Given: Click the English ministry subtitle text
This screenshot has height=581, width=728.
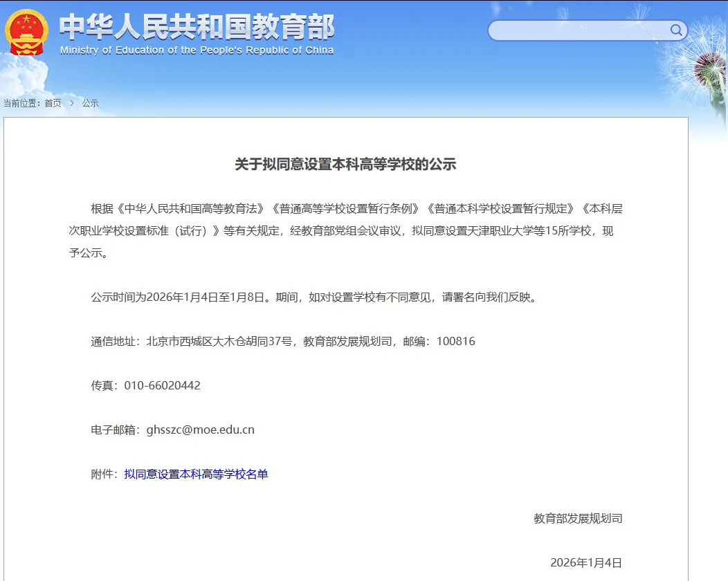Looking at the screenshot, I should [197, 49].
